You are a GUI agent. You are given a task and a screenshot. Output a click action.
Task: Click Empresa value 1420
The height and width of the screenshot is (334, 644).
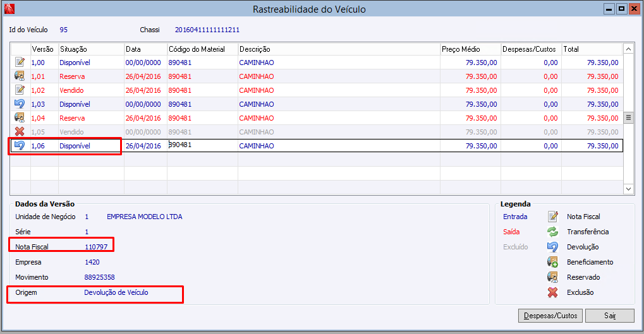[x=92, y=262]
